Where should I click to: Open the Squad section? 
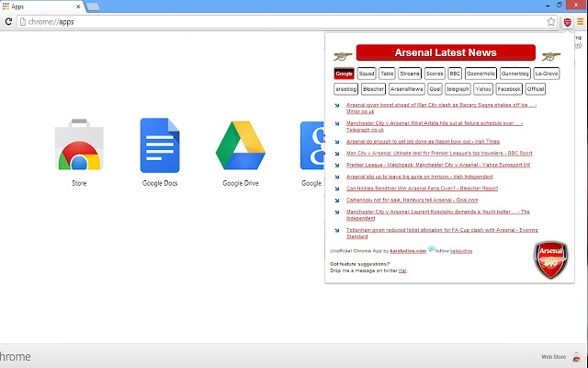367,74
